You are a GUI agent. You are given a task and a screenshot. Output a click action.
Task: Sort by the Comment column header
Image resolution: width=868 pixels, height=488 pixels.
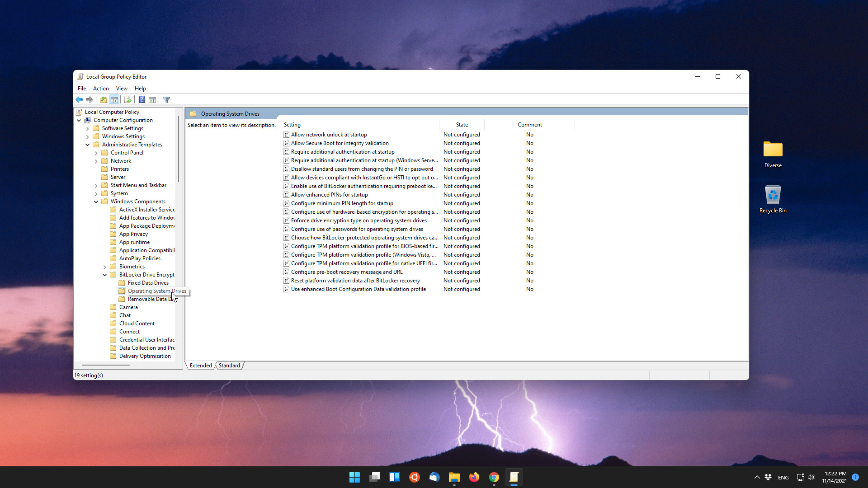click(x=529, y=125)
